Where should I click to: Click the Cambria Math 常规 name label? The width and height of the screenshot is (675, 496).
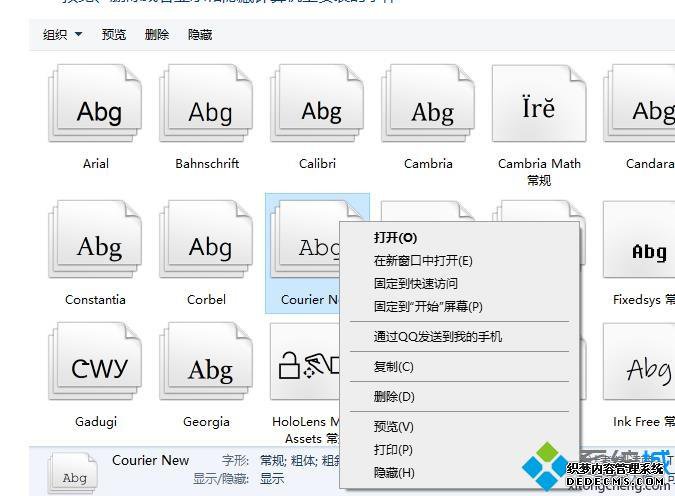(x=539, y=172)
